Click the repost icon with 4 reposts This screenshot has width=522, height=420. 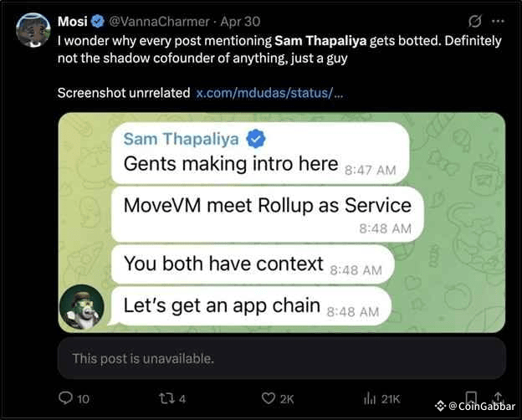point(165,398)
